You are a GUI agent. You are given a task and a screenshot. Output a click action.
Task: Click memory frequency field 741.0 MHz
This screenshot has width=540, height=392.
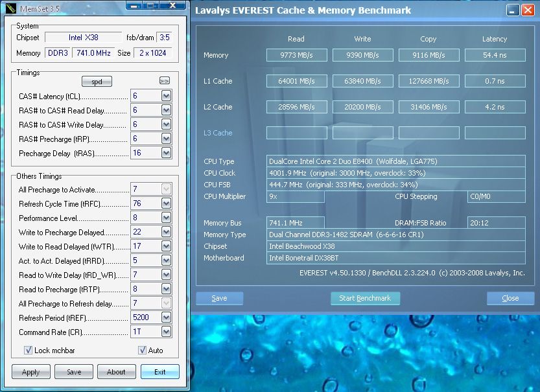[x=93, y=53]
